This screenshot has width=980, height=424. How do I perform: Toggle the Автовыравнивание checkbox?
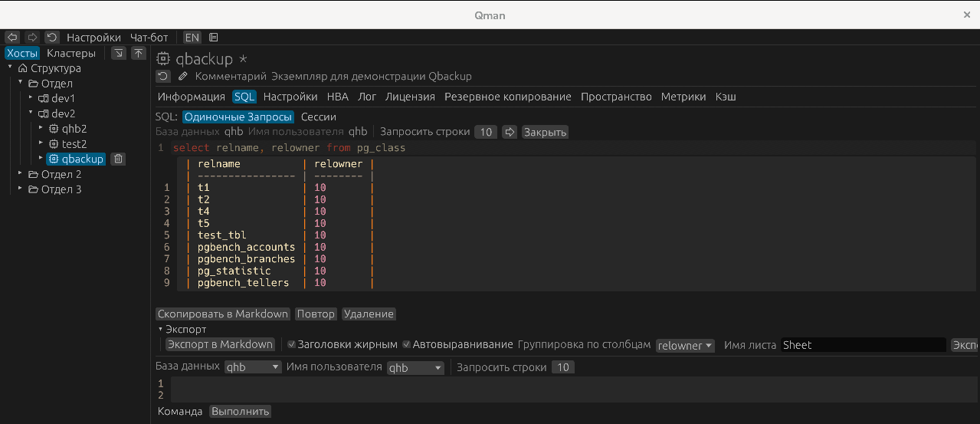click(407, 345)
